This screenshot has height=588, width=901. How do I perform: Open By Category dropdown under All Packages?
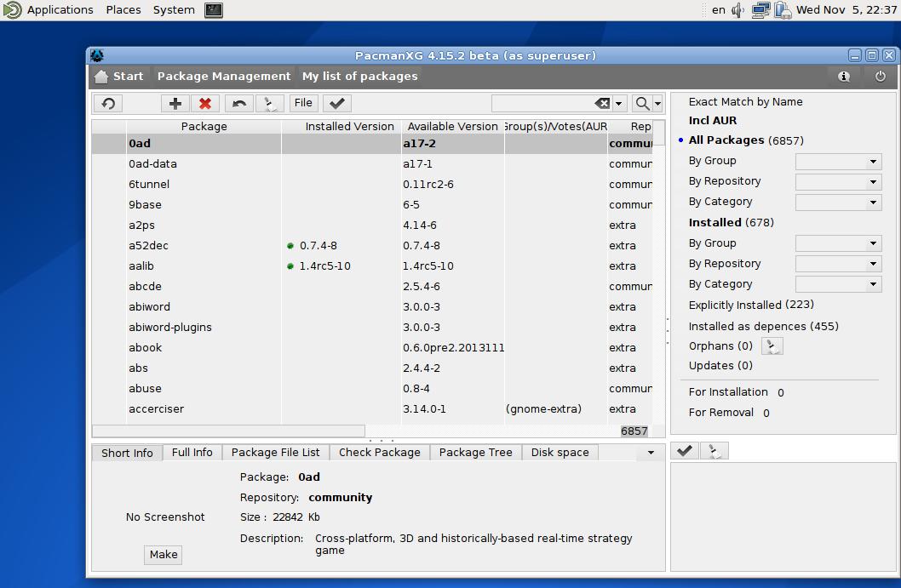pos(838,203)
